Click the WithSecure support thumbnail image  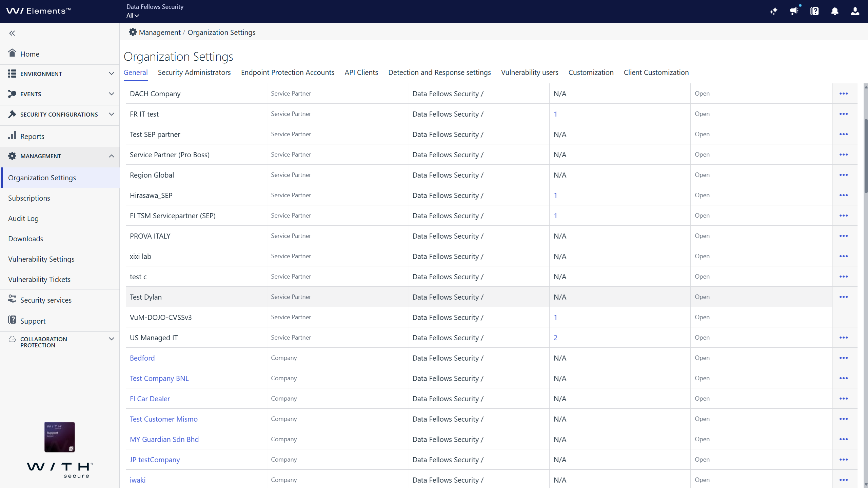pos(60,437)
